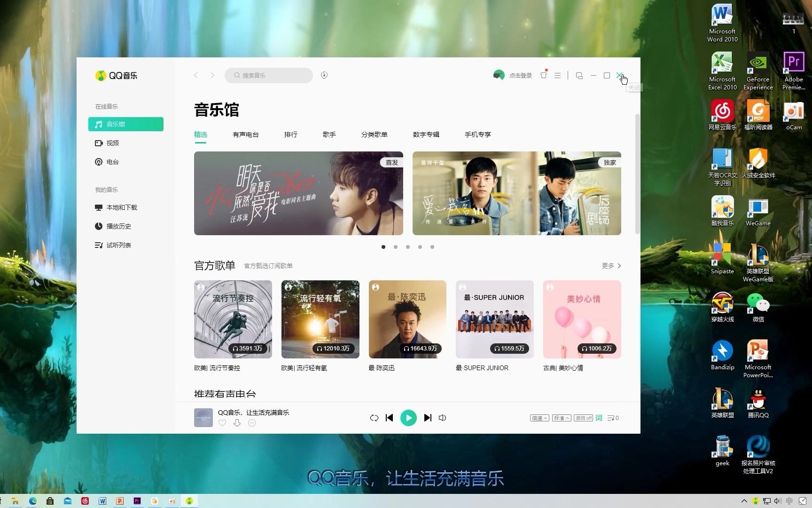
Task: Select the third banner carousel dot
Action: click(x=408, y=247)
